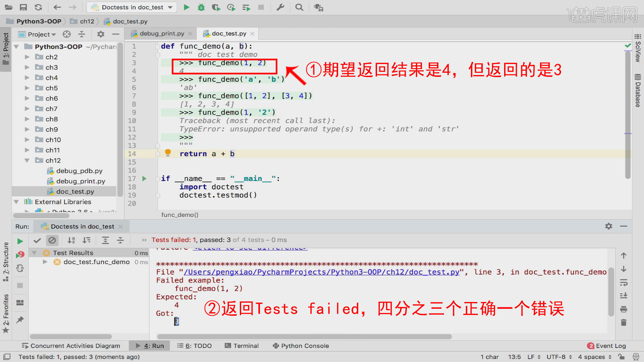This screenshot has width=644, height=362.
Task: Click the func_demo() breadcrumb below the editor
Action: click(180, 215)
